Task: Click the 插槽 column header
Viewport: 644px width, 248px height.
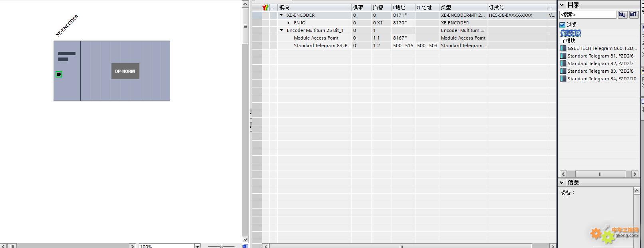Action: (x=381, y=7)
